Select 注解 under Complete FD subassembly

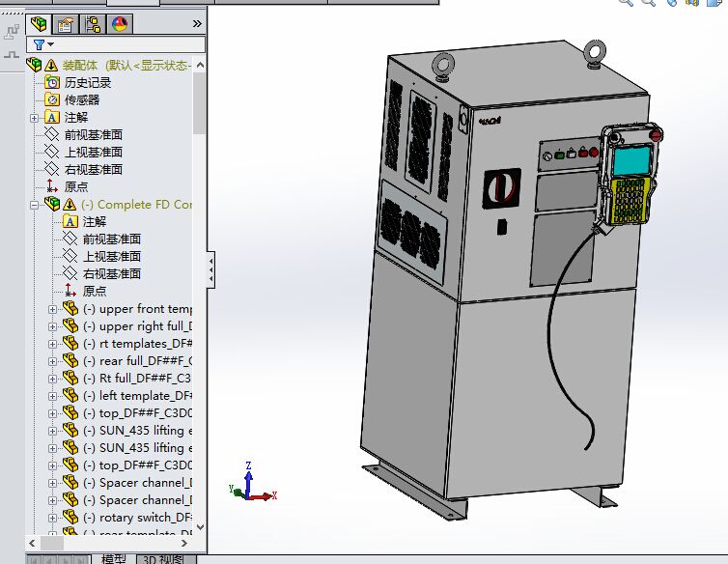95,221
